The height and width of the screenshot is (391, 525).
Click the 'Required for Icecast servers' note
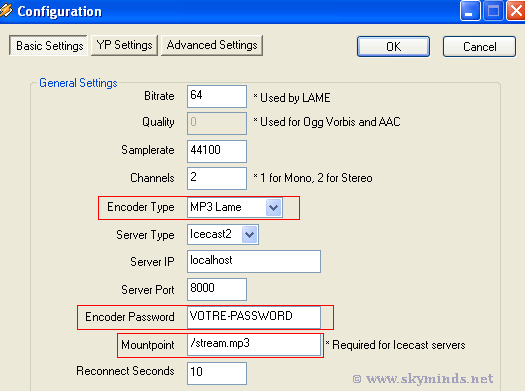pos(395,345)
